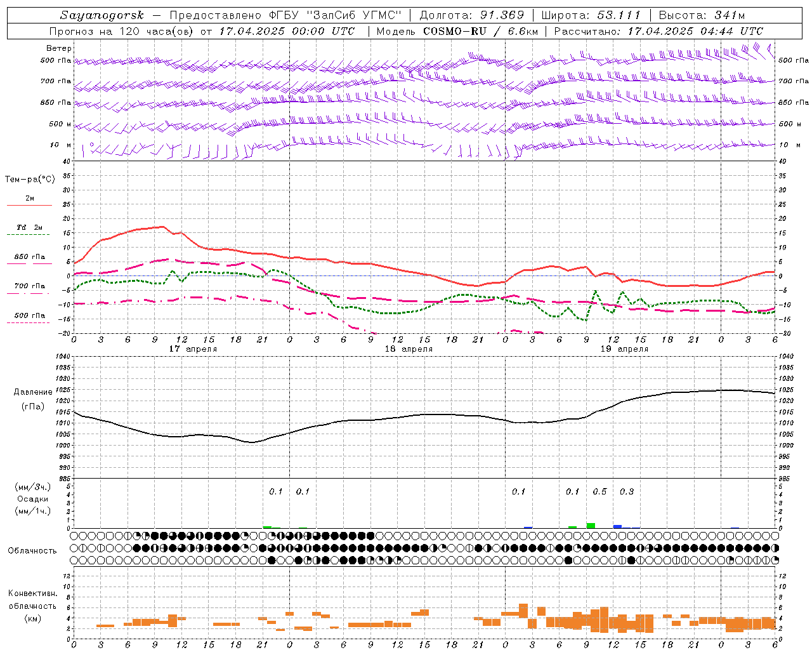Image resolution: width=812 pixels, height=650 pixels.
Task: Click the Тем-ра(°C) panel label
Action: 30,180
